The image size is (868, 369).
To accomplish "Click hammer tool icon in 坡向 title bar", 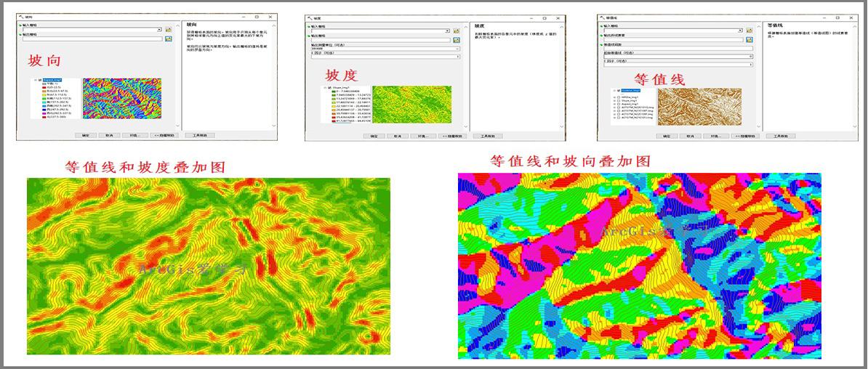I will (x=21, y=17).
